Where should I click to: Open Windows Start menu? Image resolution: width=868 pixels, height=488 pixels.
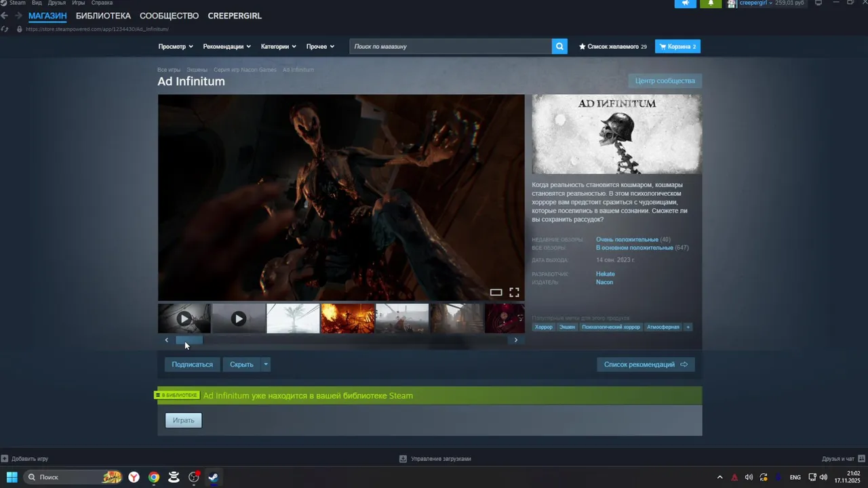pos(12,477)
